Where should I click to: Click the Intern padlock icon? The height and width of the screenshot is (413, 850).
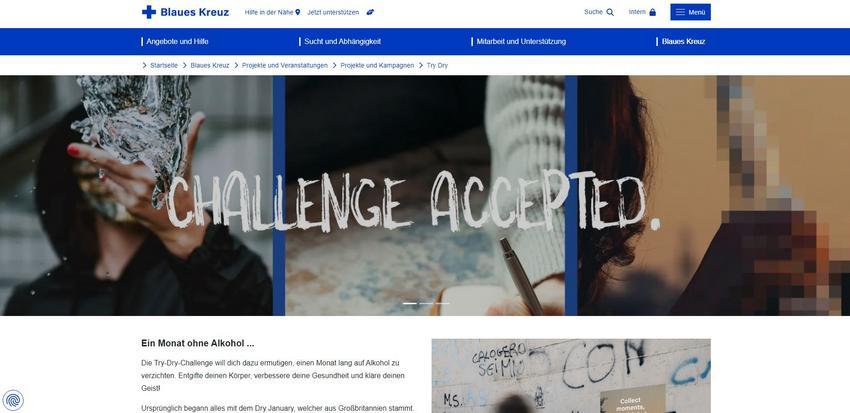(x=653, y=12)
